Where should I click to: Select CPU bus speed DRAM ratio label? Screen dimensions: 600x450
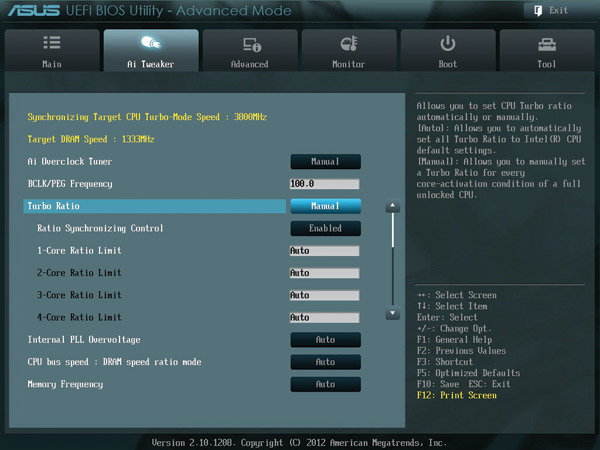[x=114, y=362]
